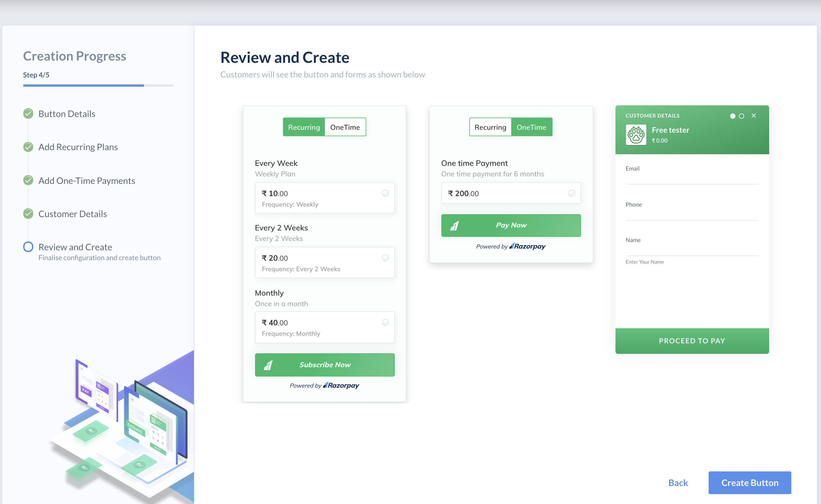Screen dimensions: 821x504
Task: Select the first filled page dot indicator
Action: [732, 116]
